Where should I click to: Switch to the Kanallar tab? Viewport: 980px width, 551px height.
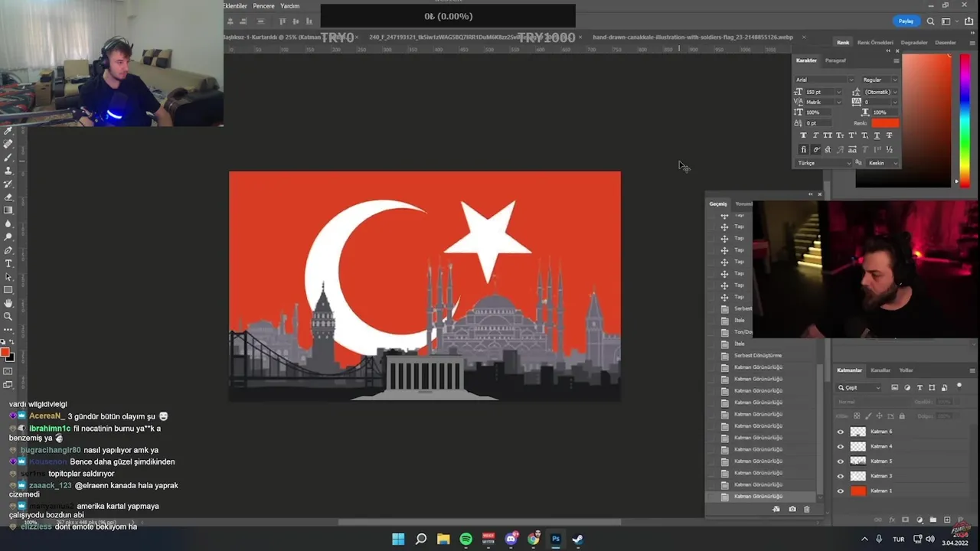[x=880, y=370]
